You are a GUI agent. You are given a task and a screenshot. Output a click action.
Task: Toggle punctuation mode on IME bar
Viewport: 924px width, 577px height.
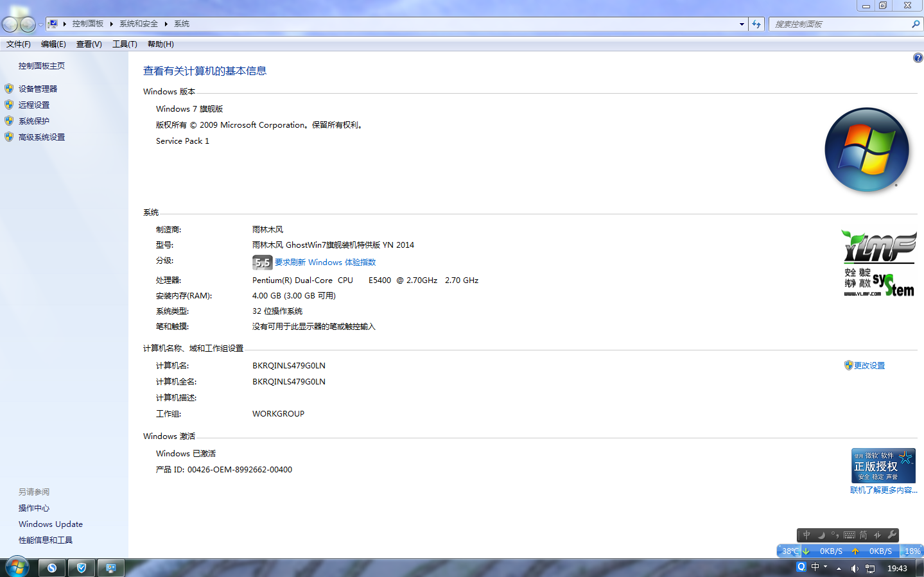(835, 535)
